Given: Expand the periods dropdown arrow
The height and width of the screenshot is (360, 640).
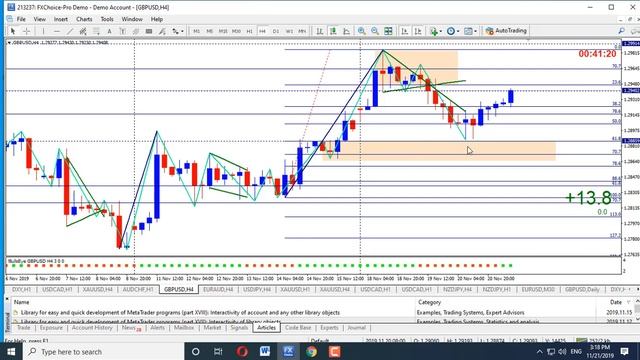Looking at the screenshot, I should (x=458, y=31).
